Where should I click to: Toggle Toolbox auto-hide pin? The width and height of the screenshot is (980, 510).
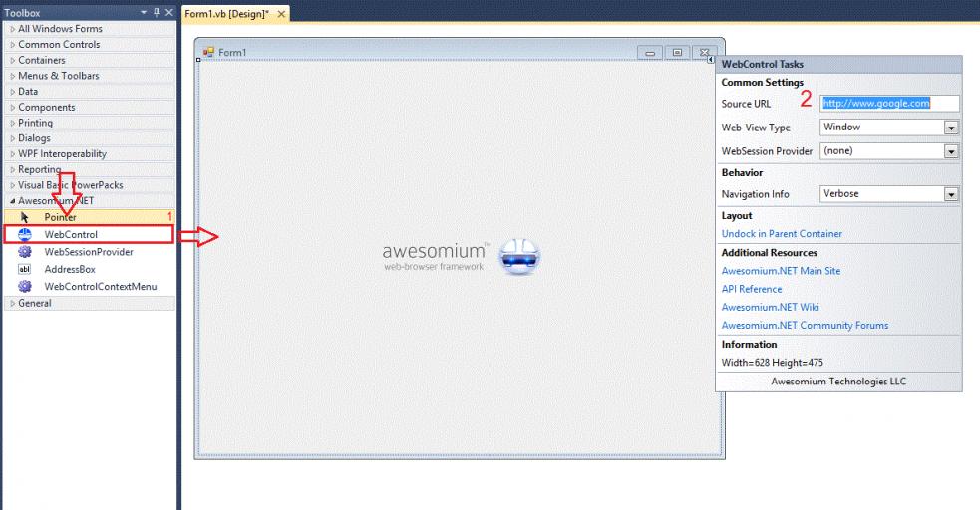coord(157,13)
